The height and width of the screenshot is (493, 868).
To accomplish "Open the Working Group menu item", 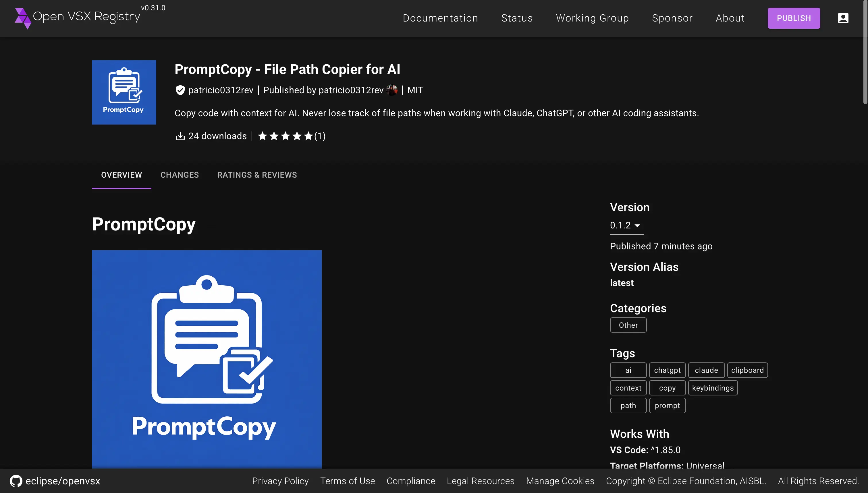I will (592, 18).
